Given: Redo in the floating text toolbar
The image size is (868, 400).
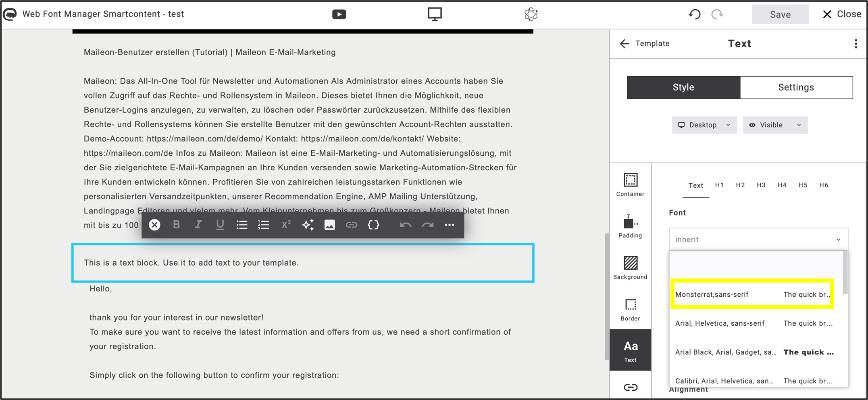Looking at the screenshot, I should click(x=428, y=225).
